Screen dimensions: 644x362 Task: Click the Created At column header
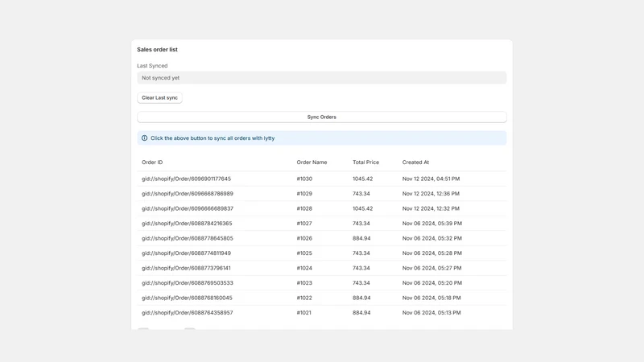[415, 162]
